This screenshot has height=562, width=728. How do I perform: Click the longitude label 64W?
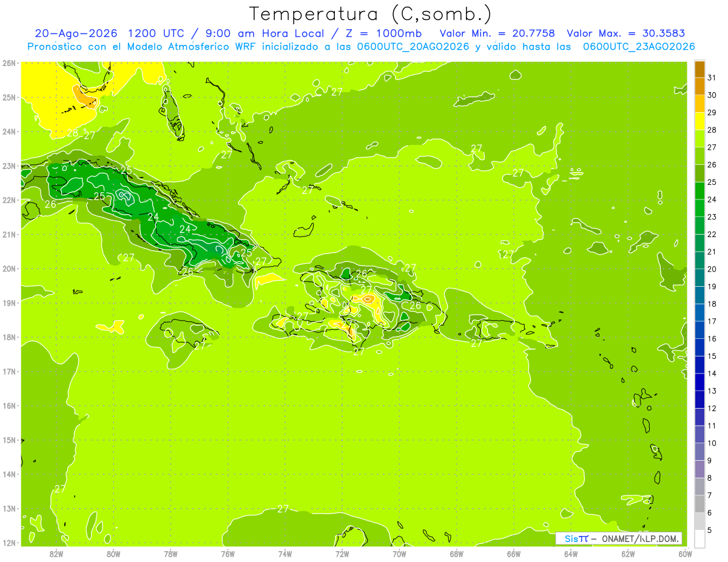571,554
